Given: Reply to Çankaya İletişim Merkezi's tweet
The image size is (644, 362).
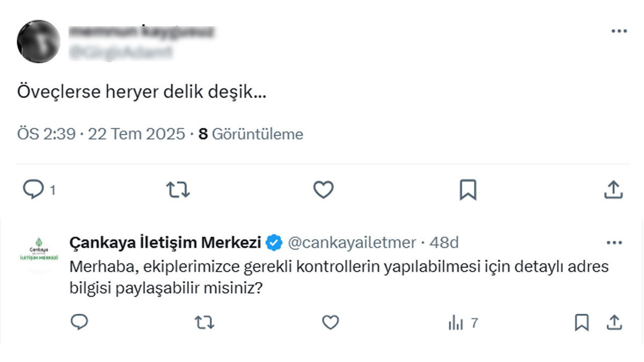Looking at the screenshot, I should pyautogui.click(x=79, y=322).
